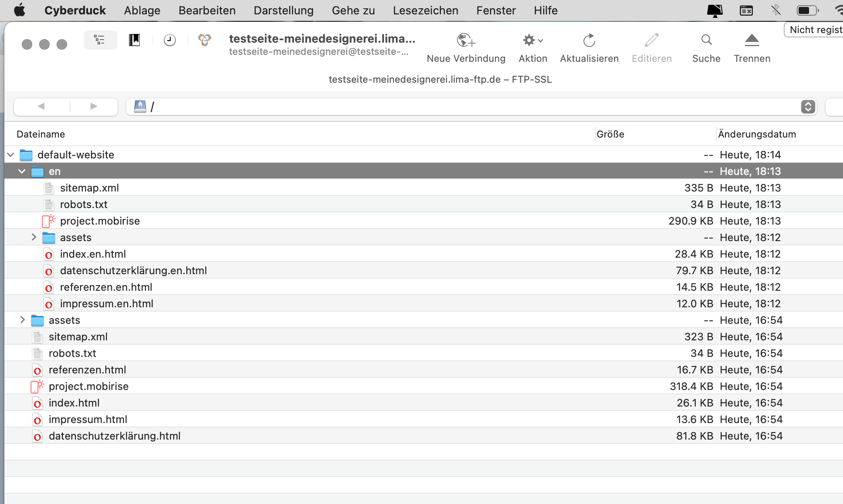Viewport: 843px width, 504px height.
Task: Expand the assets folder inside en
Action: [34, 237]
